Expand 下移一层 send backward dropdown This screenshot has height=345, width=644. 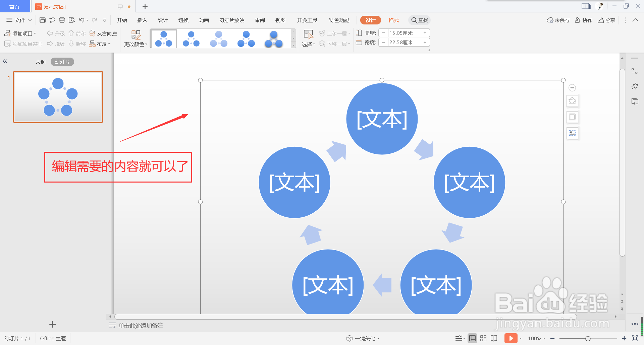pyautogui.click(x=349, y=44)
